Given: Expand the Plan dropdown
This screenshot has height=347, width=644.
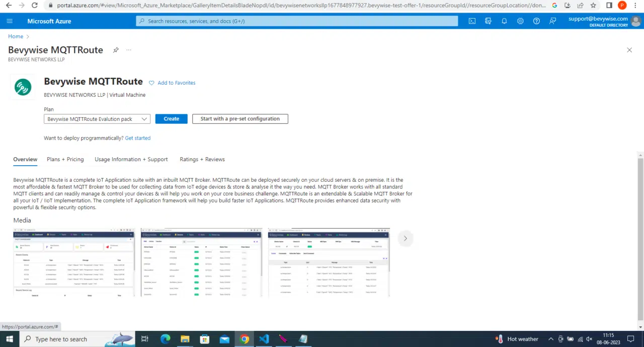Looking at the screenshot, I should (x=97, y=119).
